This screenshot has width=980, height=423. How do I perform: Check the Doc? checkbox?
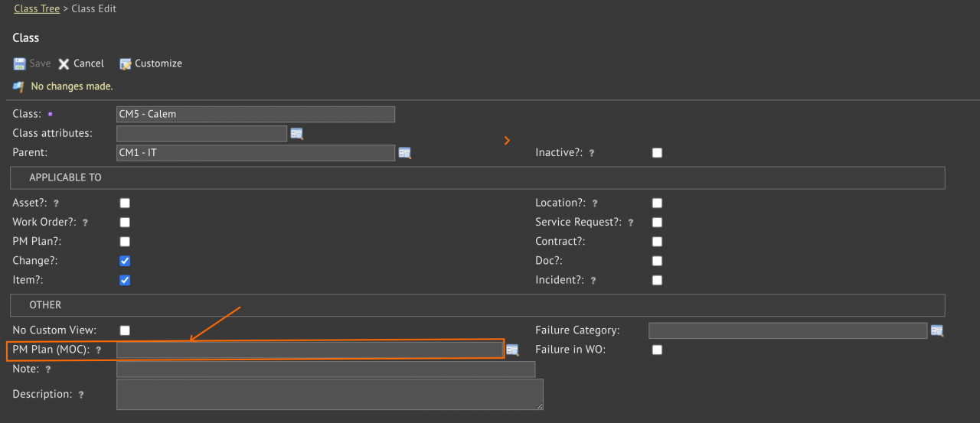(657, 261)
